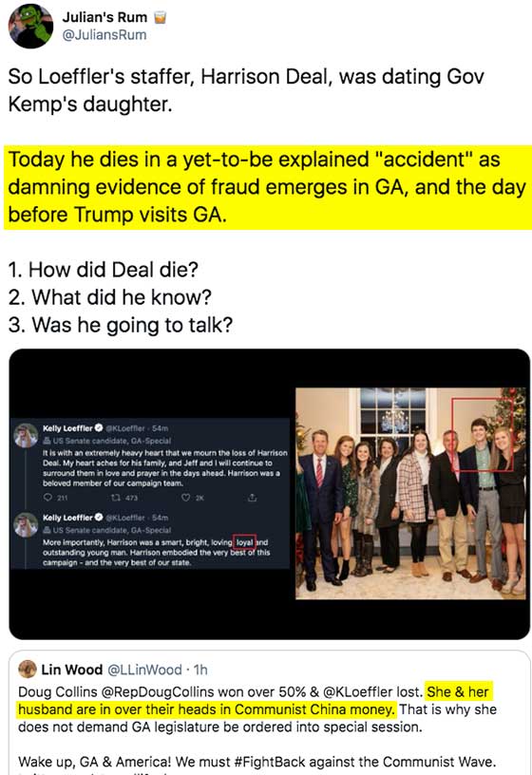Click the reply icon showing 211
The image size is (532, 775).
[x=48, y=498]
